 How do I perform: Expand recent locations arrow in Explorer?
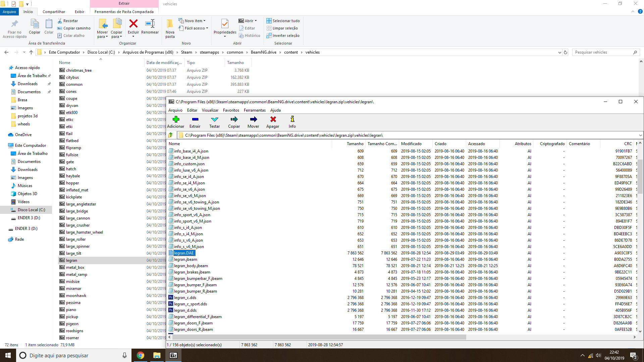(24, 52)
